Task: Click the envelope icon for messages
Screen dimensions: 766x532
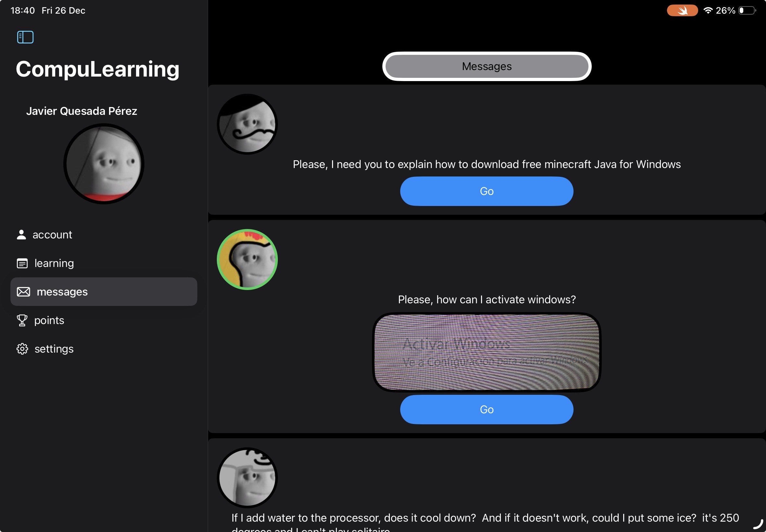Action: click(23, 292)
